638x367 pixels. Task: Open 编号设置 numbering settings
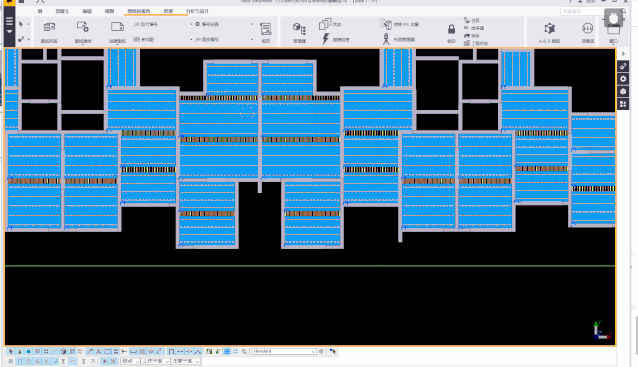coord(207,24)
